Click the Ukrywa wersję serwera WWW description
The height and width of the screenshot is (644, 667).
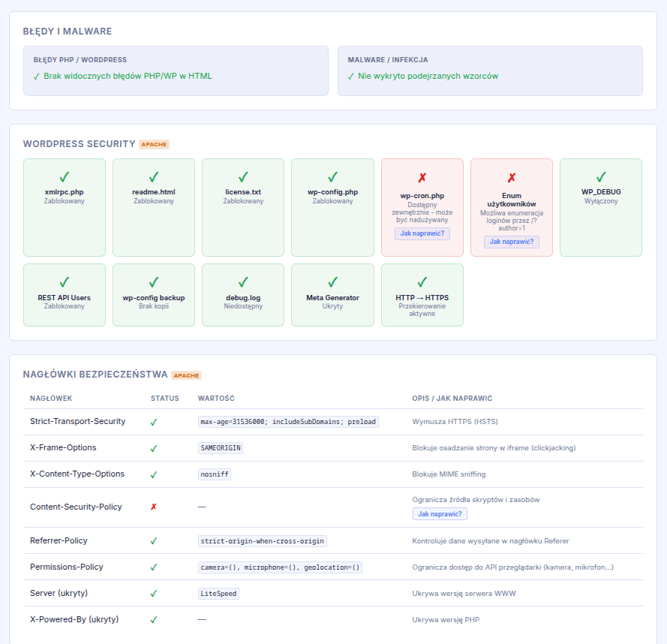coord(464,594)
